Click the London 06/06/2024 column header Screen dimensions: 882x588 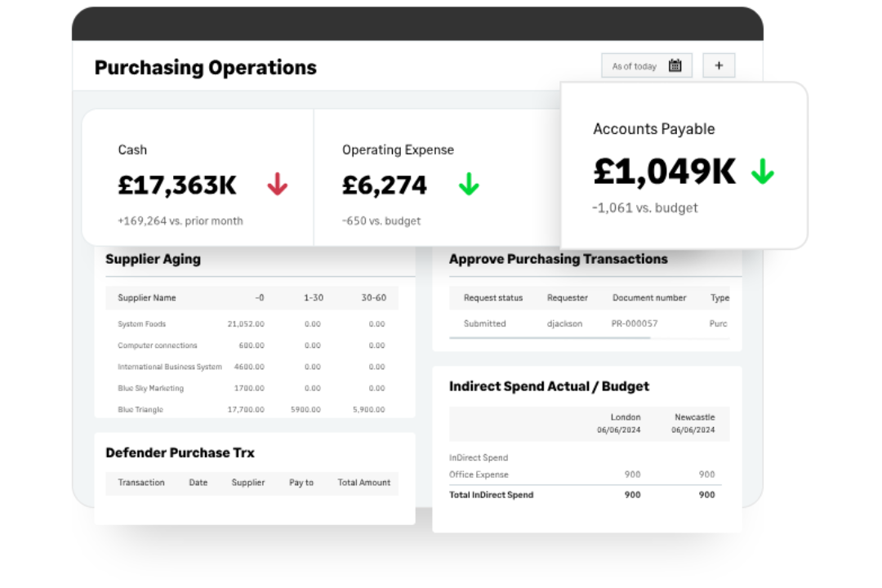(x=626, y=423)
